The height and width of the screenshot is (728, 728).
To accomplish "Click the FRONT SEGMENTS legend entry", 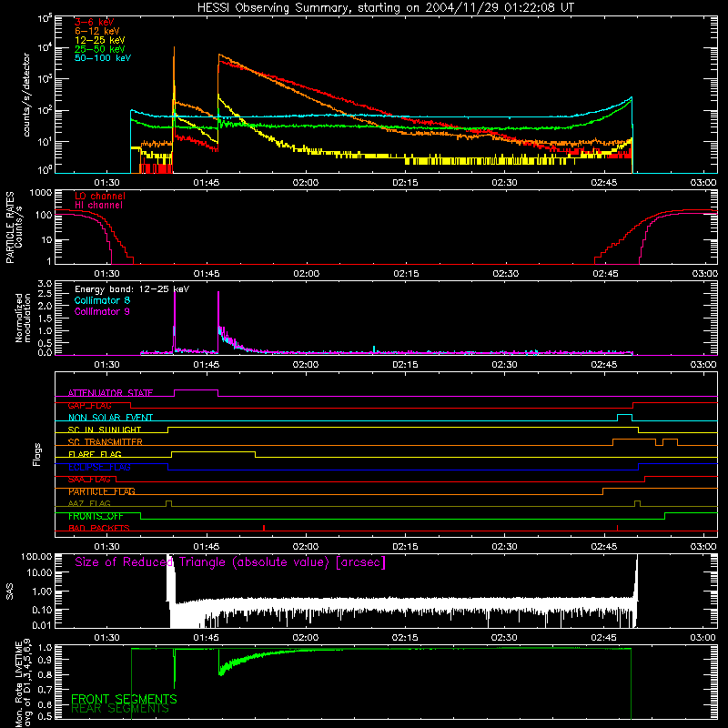I will (124, 699).
